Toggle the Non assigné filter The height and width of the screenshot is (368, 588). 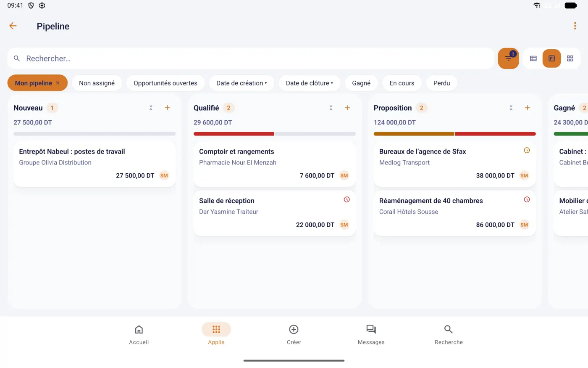pos(97,83)
